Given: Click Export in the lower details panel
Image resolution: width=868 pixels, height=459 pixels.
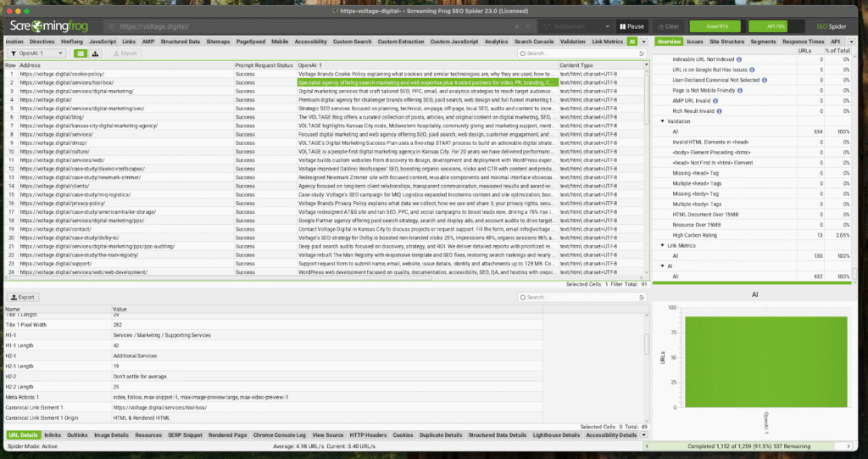Looking at the screenshot, I should (x=24, y=298).
